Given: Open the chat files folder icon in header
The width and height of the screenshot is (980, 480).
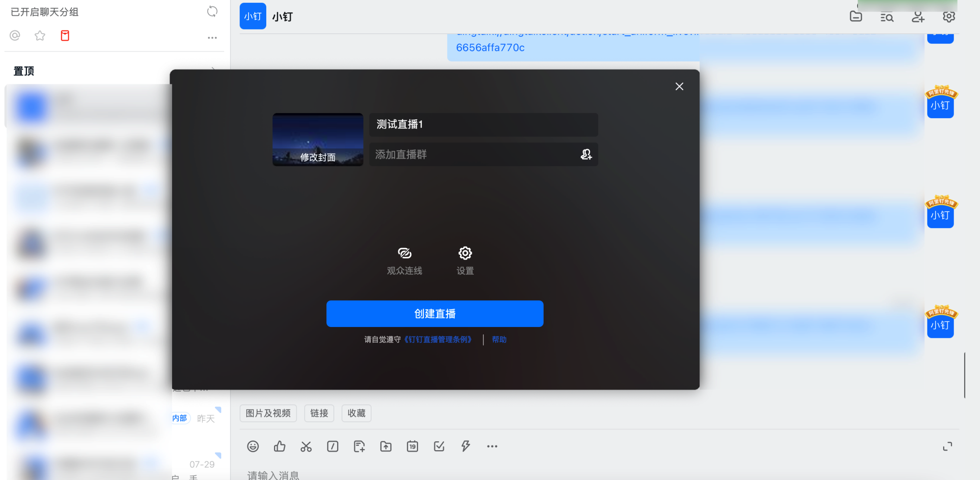Looking at the screenshot, I should [856, 16].
